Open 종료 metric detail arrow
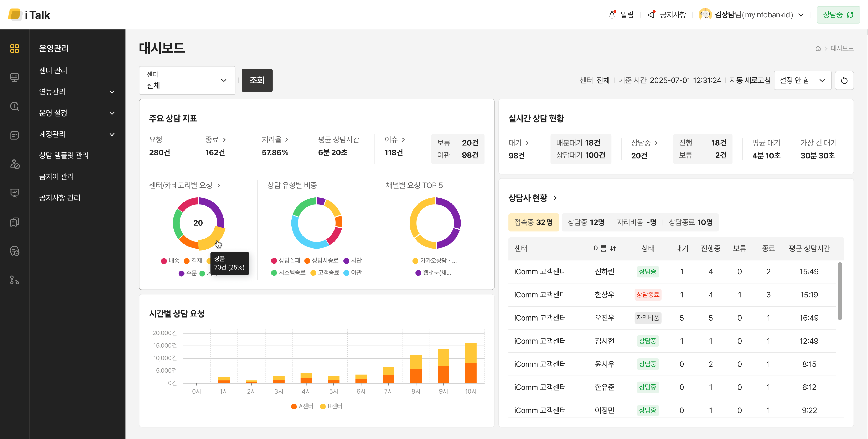This screenshot has height=439, width=868. tap(224, 140)
